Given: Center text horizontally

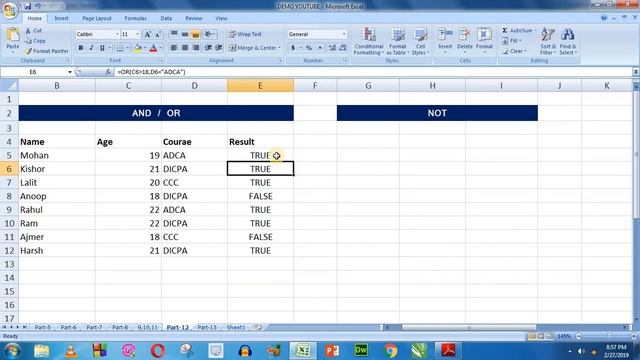Looking at the screenshot, I should [x=185, y=48].
